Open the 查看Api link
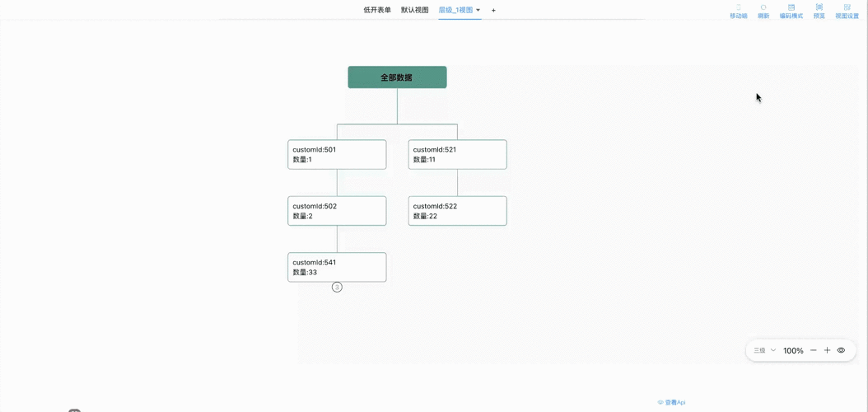The image size is (868, 412). [671, 403]
